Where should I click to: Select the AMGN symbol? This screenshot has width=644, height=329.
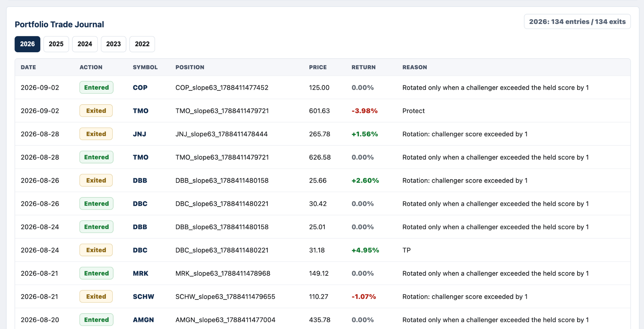coord(143,320)
